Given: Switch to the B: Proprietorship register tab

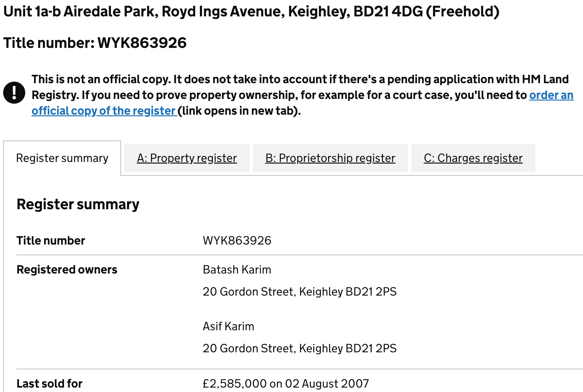Looking at the screenshot, I should point(330,158).
